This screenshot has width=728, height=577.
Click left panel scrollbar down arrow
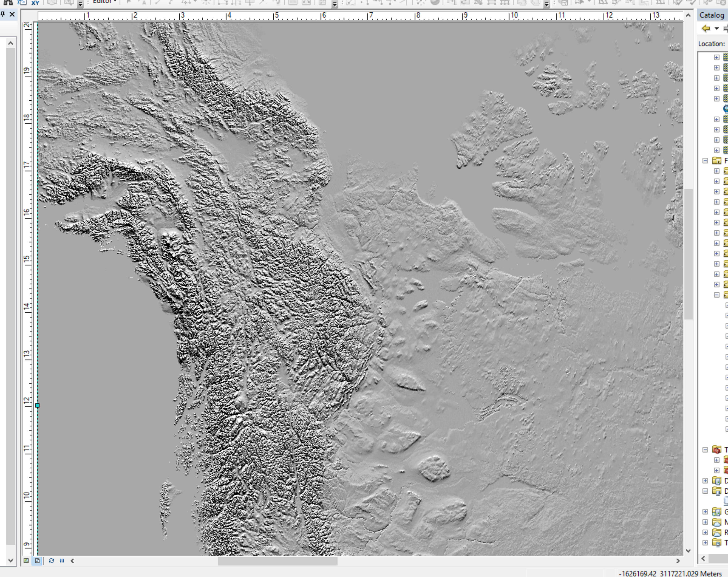click(10, 560)
